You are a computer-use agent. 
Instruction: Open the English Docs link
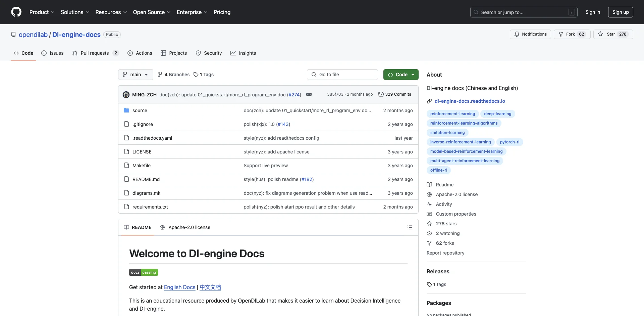pyautogui.click(x=179, y=287)
